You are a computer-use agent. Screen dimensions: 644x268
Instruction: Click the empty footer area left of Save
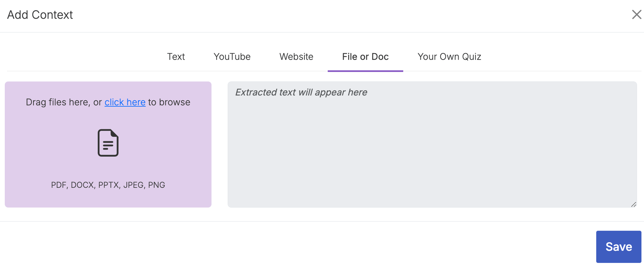pyautogui.click(x=290, y=246)
